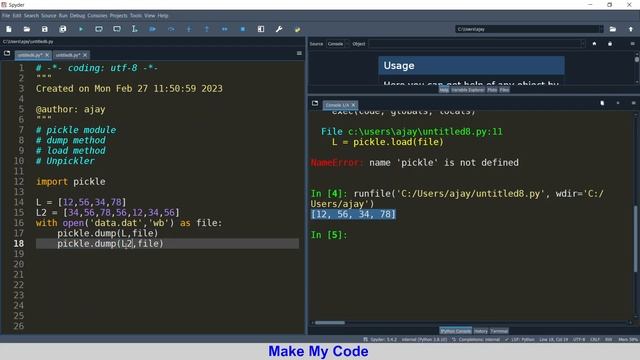Switch to the Variable Explorer tab
Screen dimensions: 640x360
point(468,90)
